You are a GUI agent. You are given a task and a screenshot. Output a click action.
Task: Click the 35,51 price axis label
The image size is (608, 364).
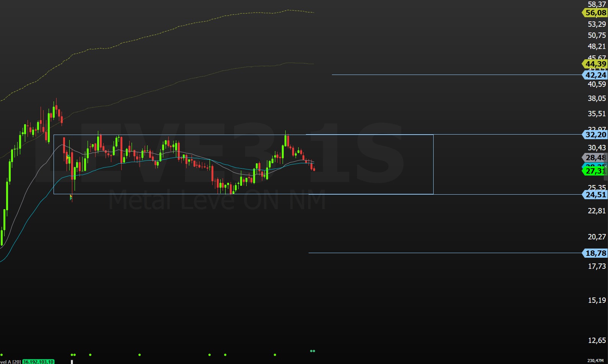pyautogui.click(x=597, y=114)
